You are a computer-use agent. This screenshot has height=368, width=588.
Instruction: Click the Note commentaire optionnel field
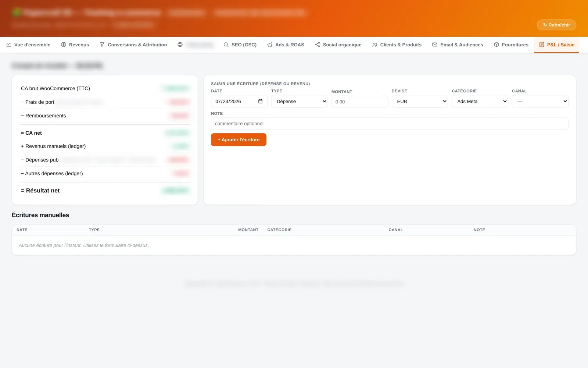pos(390,124)
